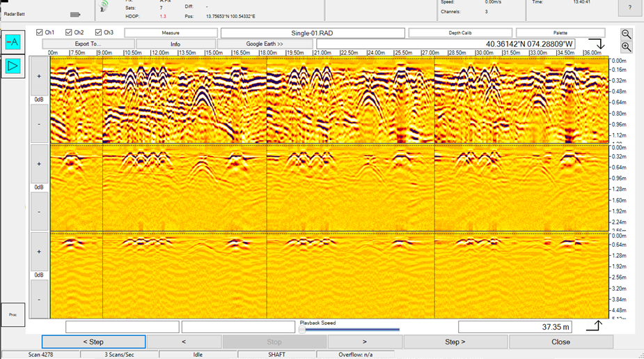The image size is (644, 359).
Task: Click the Close button
Action: pos(560,342)
